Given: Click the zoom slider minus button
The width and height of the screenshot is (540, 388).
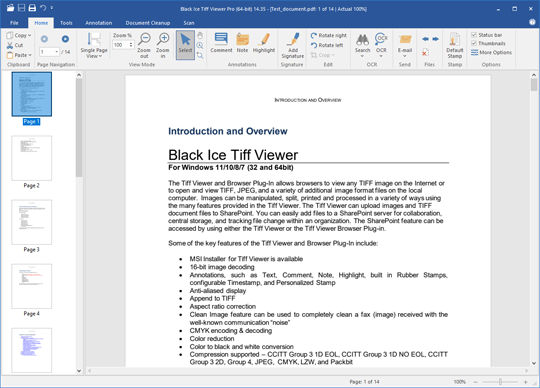Looking at the screenshot, I should pyautogui.click(x=476, y=382).
